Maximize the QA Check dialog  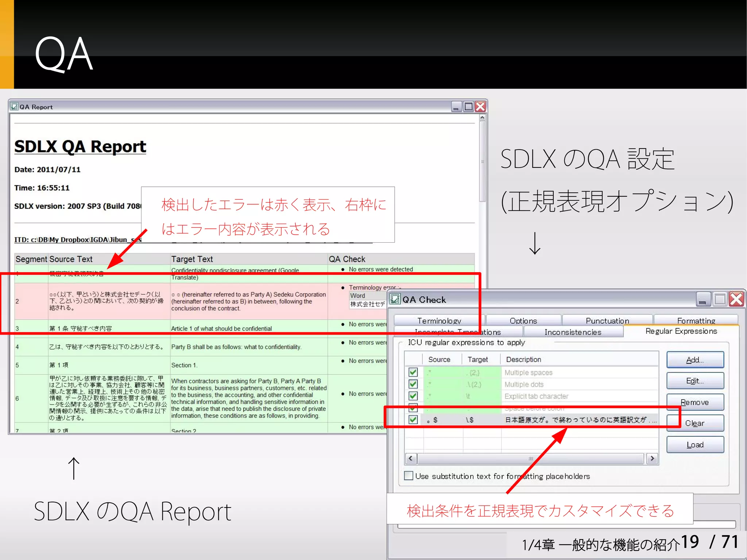tap(720, 299)
